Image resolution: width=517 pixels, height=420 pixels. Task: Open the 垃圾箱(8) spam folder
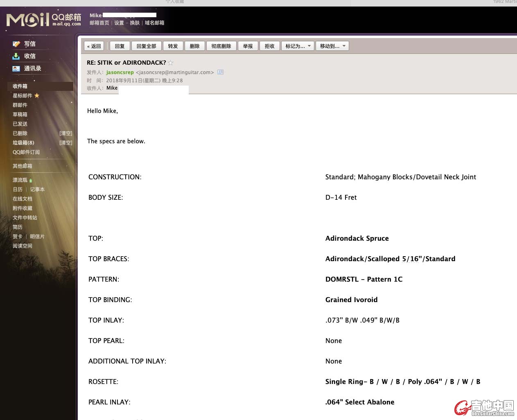[x=23, y=143]
